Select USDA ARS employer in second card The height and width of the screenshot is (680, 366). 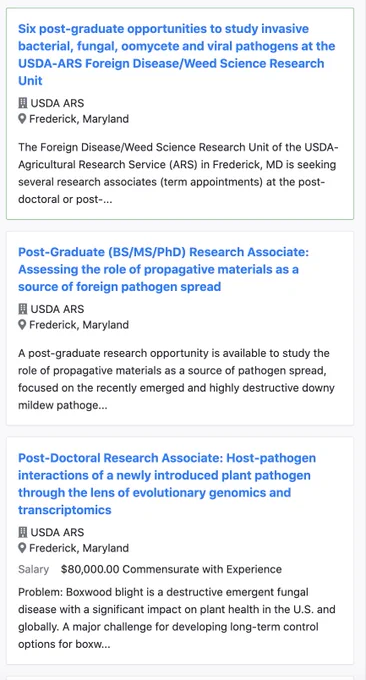click(57, 309)
